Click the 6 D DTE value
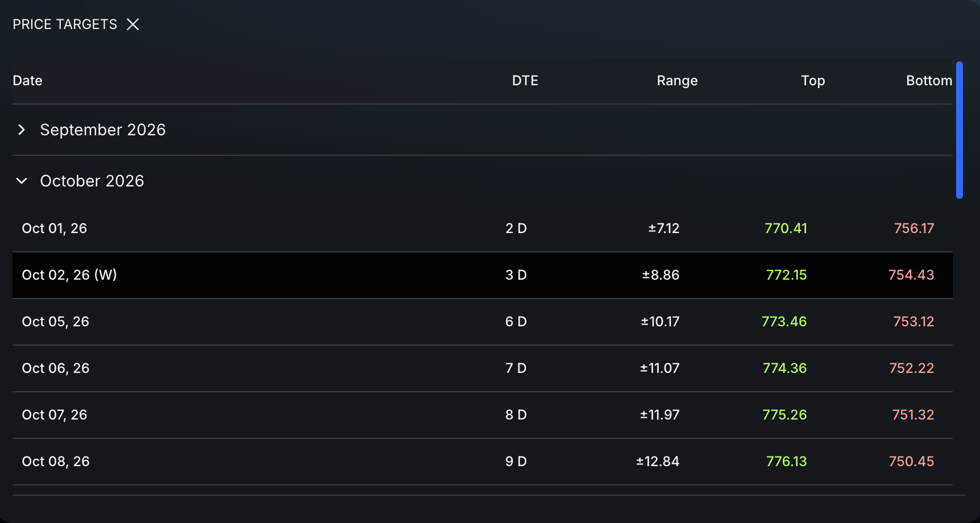Viewport: 980px width, 523px height. pyautogui.click(x=516, y=322)
